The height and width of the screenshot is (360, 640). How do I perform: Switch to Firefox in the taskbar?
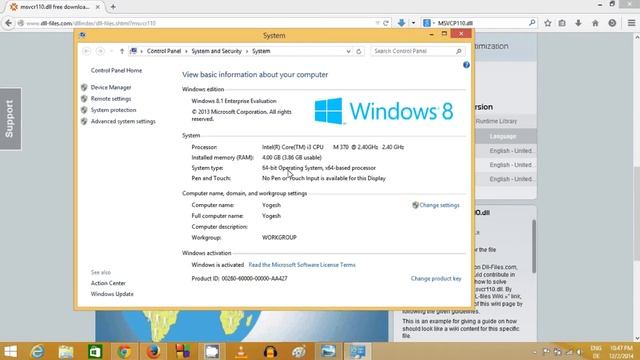point(153,351)
